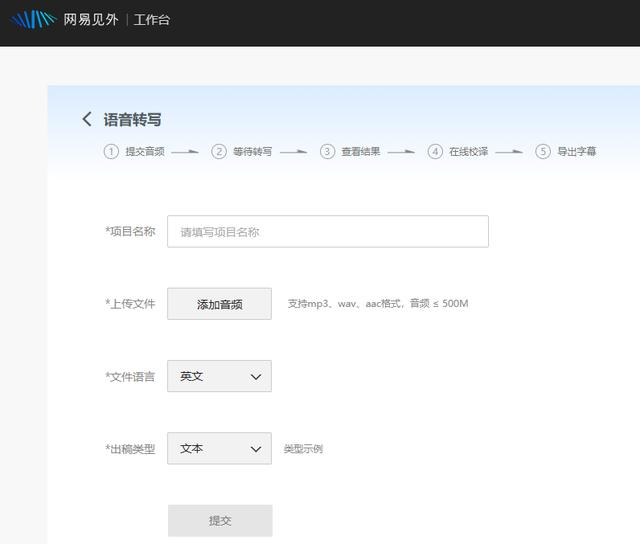Select the step 2 circle for 等待转写

(x=219, y=152)
